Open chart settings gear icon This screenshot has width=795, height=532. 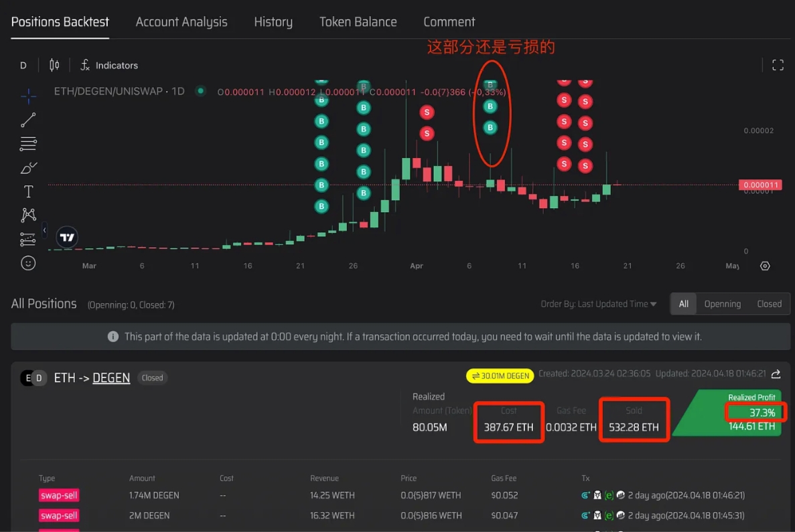(765, 266)
